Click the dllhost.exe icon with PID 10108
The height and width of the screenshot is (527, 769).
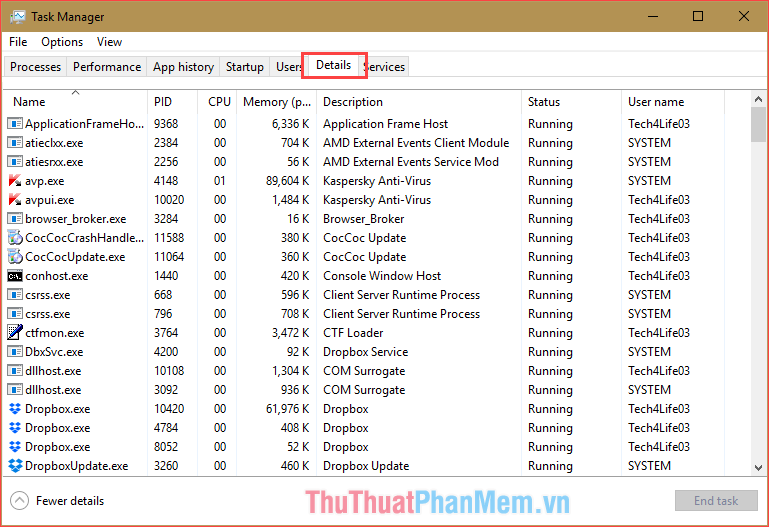pyautogui.click(x=15, y=371)
